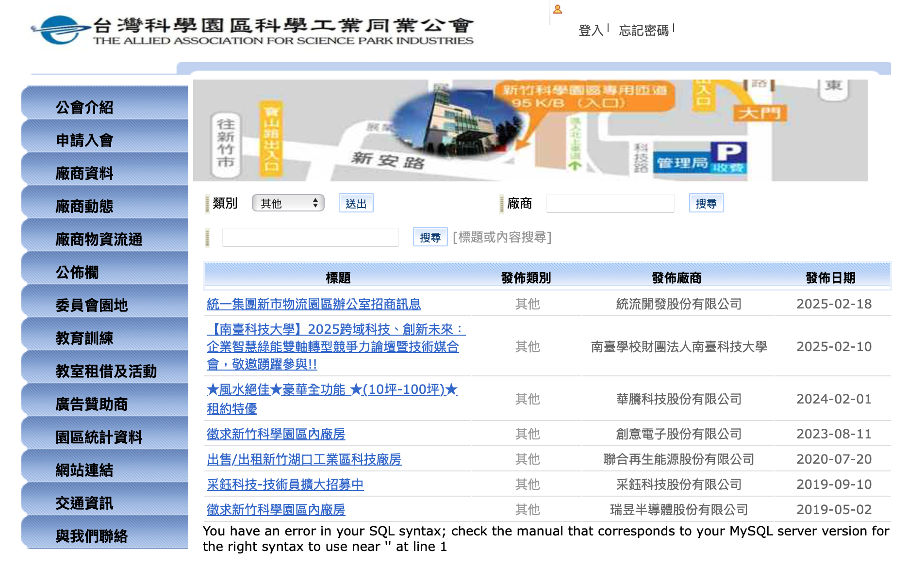The width and height of the screenshot is (924, 582).
Task: Click the date 2020-07-20
Action: [834, 459]
